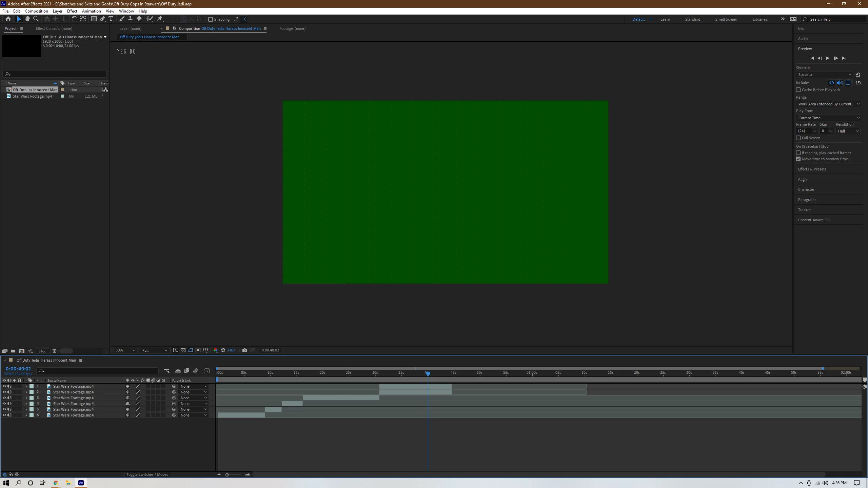Click timeline zoom slider handle

227,474
